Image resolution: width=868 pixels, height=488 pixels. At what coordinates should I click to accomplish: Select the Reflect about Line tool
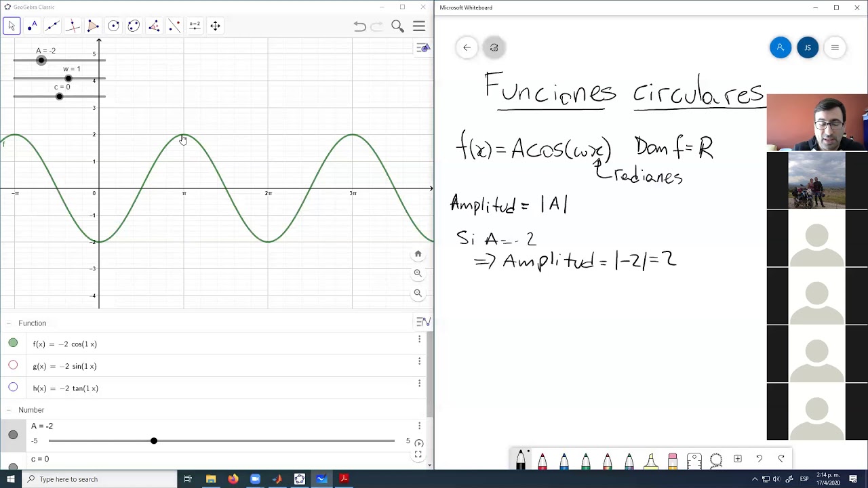[x=174, y=26]
